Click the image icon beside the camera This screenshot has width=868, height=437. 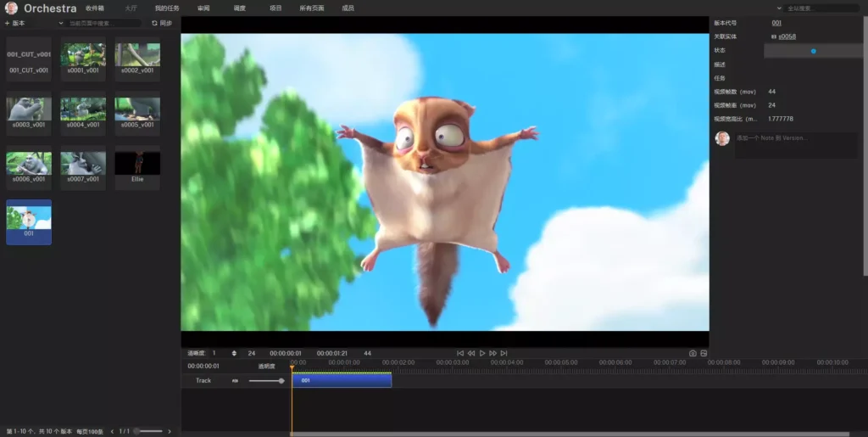click(704, 353)
